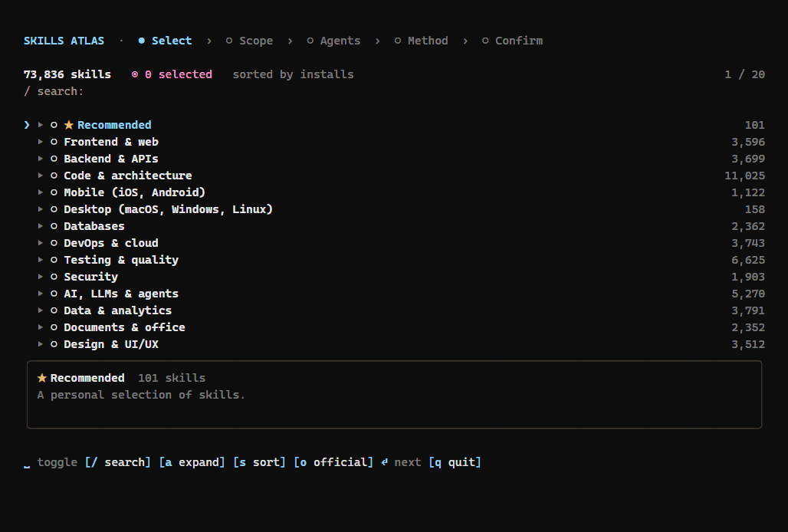This screenshot has height=532, width=788.
Task: Click the SKILLS ATLAS title
Action: (64, 41)
